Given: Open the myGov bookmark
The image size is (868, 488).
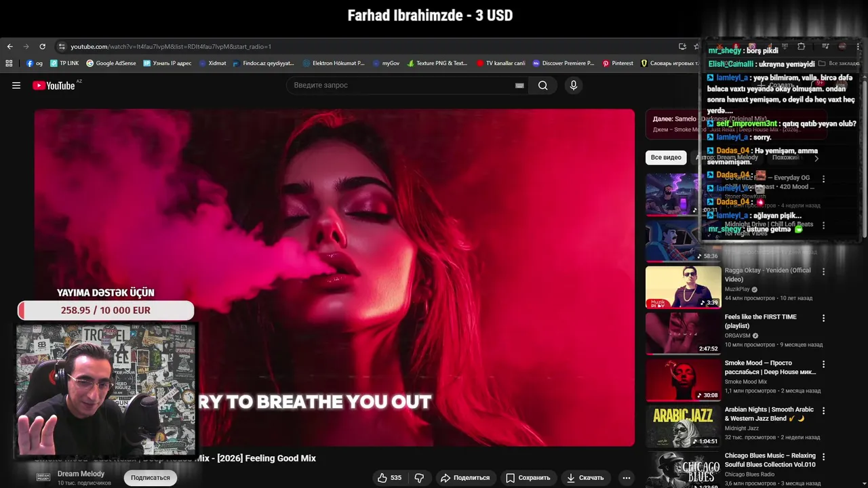Looking at the screenshot, I should [x=387, y=63].
